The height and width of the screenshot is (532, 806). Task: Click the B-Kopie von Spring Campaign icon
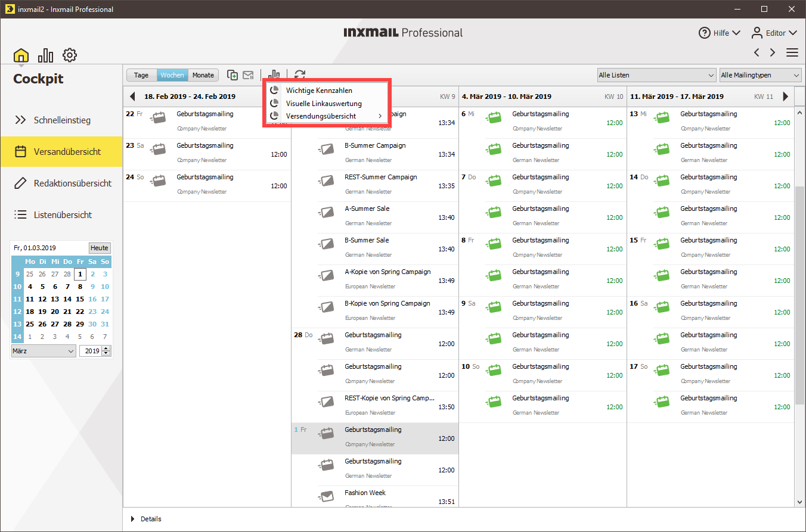pyautogui.click(x=326, y=307)
